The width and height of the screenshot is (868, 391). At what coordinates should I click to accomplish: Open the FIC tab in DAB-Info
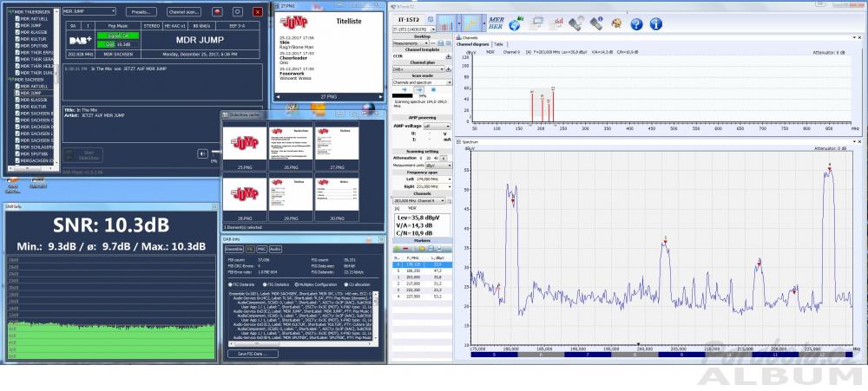pos(250,250)
